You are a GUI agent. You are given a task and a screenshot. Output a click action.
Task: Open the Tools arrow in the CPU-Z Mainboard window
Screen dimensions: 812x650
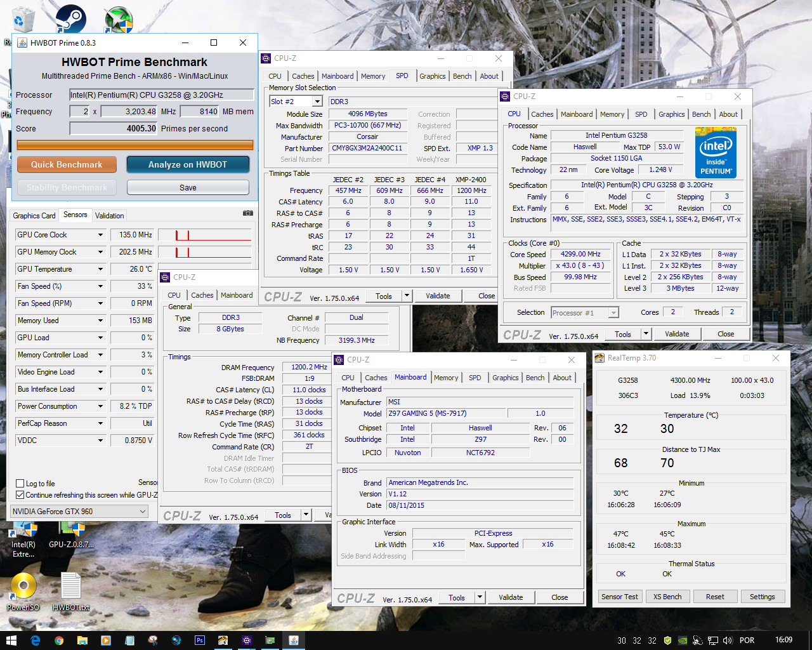tap(480, 597)
